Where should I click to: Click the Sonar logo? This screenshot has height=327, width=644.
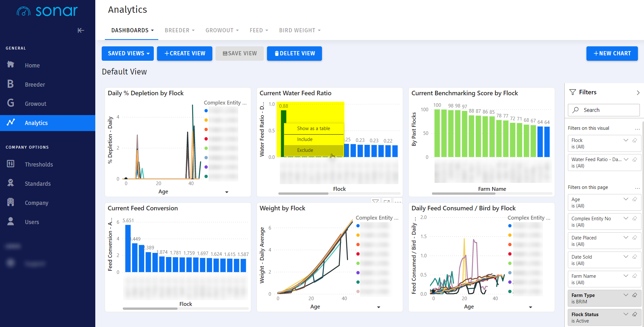[x=47, y=12]
